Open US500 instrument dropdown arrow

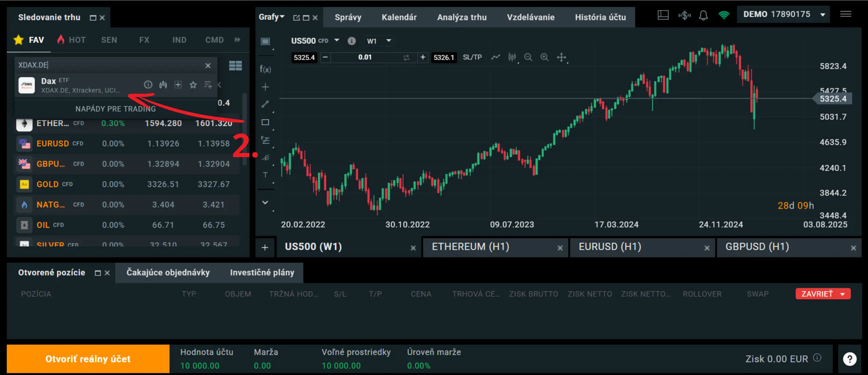point(337,40)
